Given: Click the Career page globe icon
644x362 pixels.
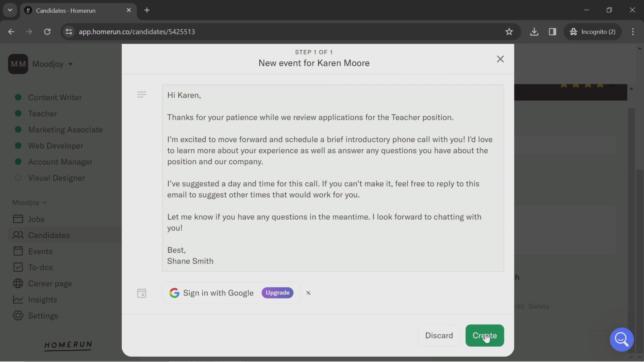Looking at the screenshot, I should (x=18, y=283).
